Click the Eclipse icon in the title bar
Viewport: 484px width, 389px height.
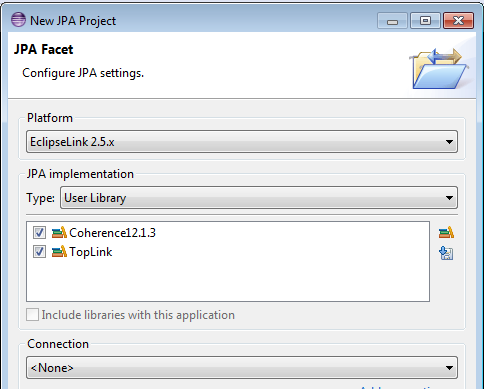pyautogui.click(x=18, y=20)
